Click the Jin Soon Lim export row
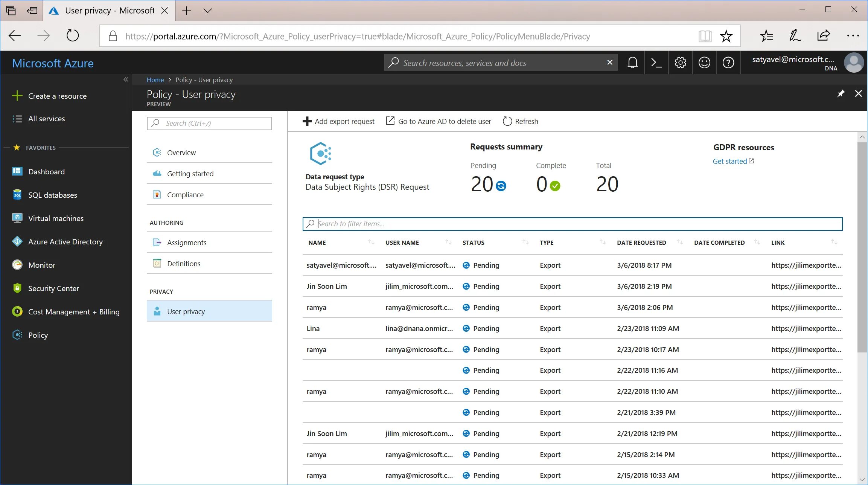Screen dimensions: 868x485 point(327,286)
